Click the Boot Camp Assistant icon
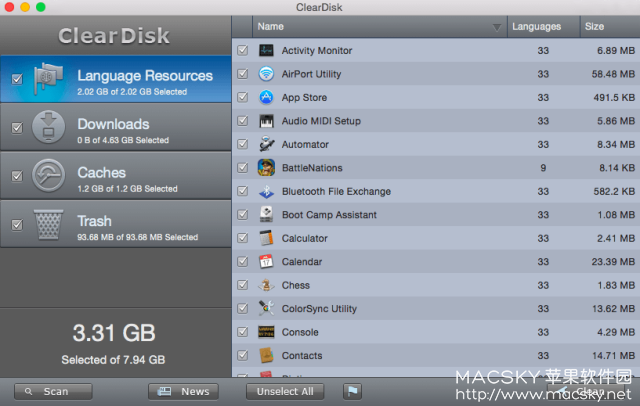640x406 pixels. pos(266,215)
